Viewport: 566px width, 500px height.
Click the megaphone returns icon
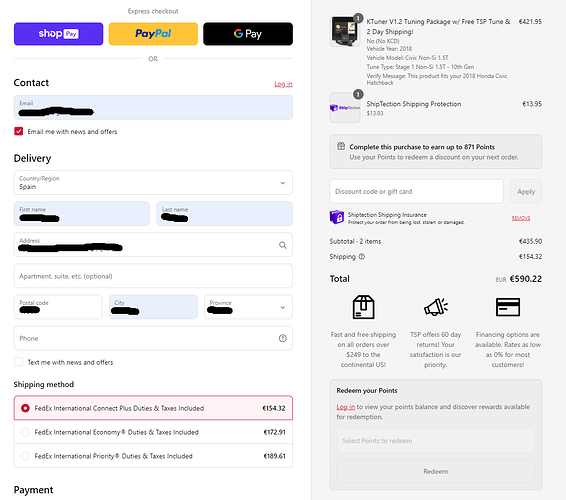click(436, 307)
